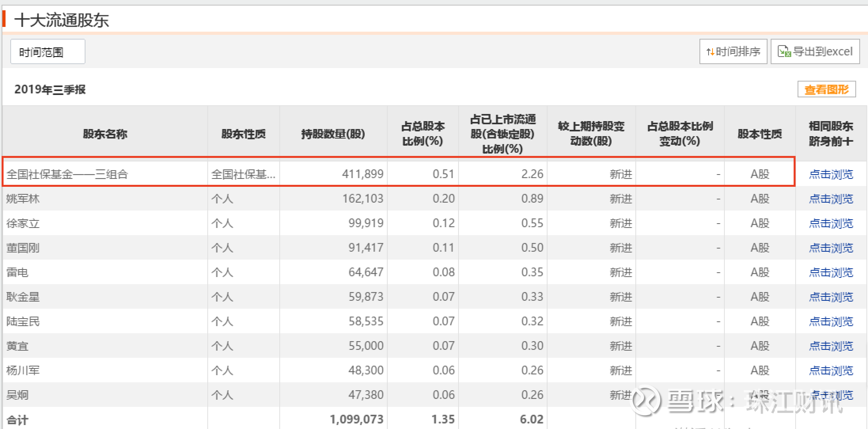Image resolution: width=868 pixels, height=429 pixels.
Task: Click the holding value 162,103
Action: (363, 199)
